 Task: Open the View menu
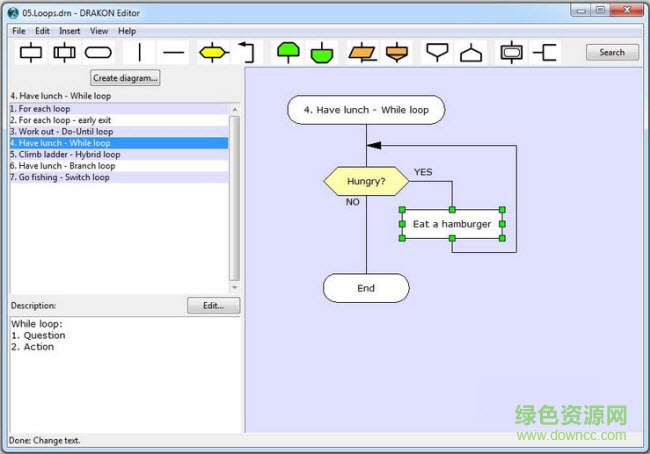(99, 31)
